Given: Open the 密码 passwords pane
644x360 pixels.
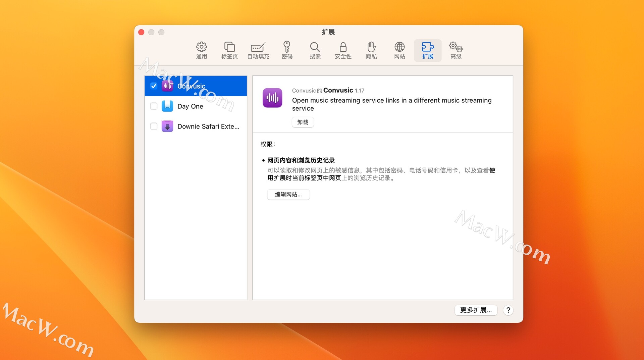Looking at the screenshot, I should pyautogui.click(x=287, y=50).
